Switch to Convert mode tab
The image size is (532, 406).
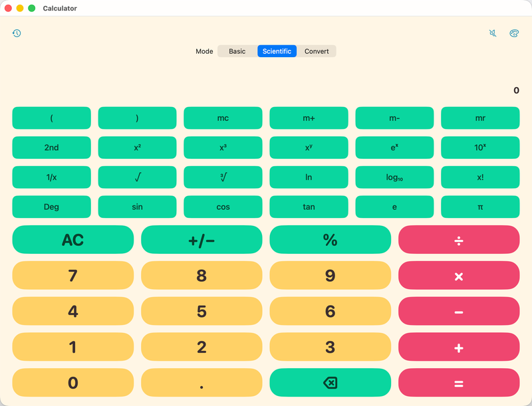pos(317,51)
